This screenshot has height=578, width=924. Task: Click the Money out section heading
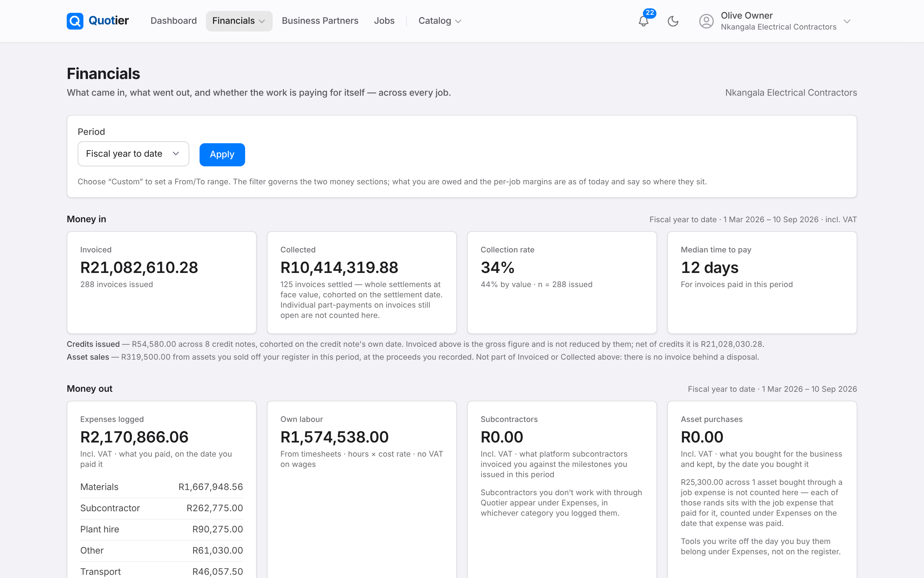89,389
